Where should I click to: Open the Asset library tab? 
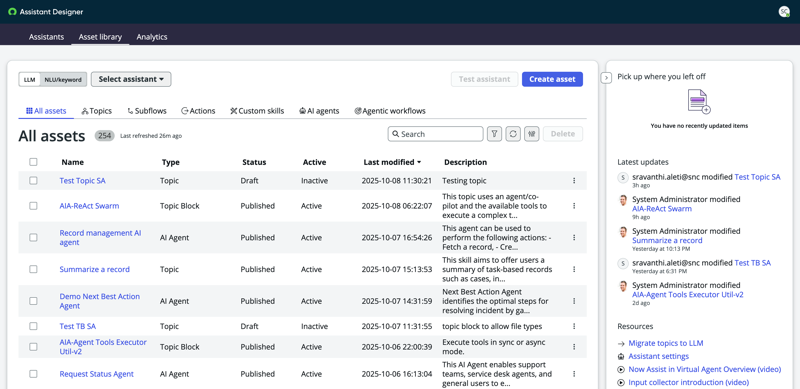pos(100,37)
